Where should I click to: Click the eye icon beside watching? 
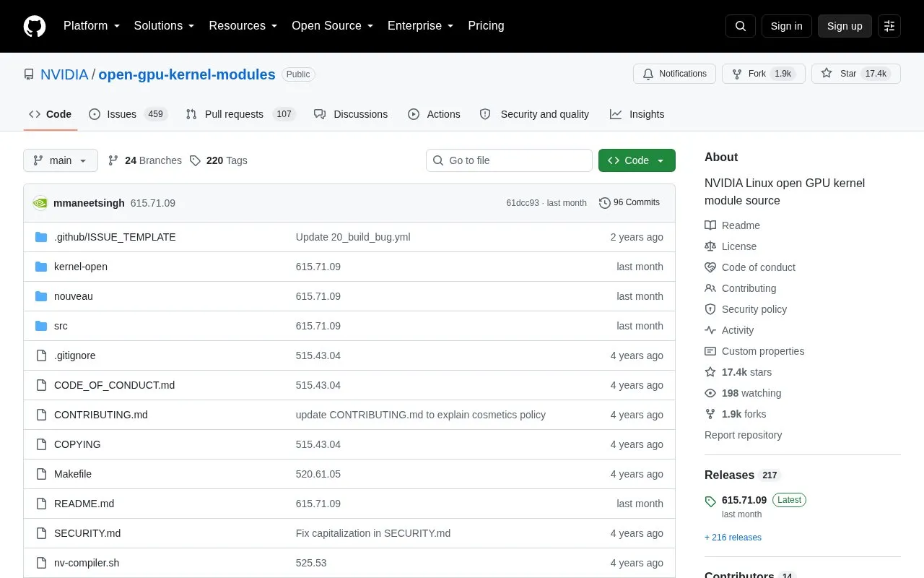point(710,393)
